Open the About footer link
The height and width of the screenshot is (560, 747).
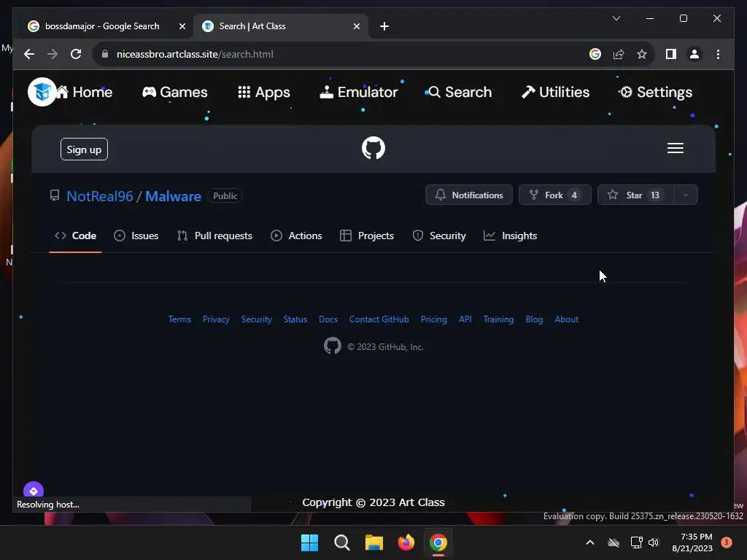(566, 319)
